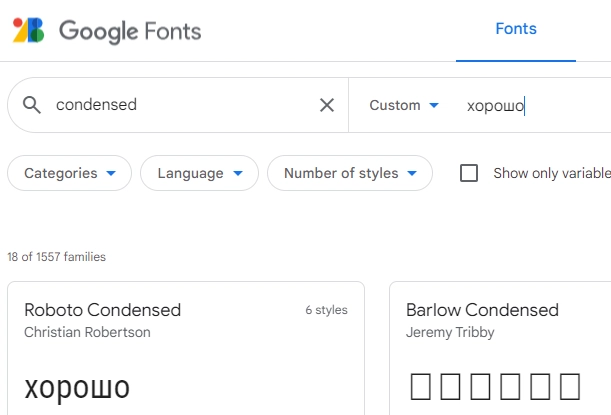Switch to the Fonts tab
Screen dimensions: 611x415
[516, 29]
